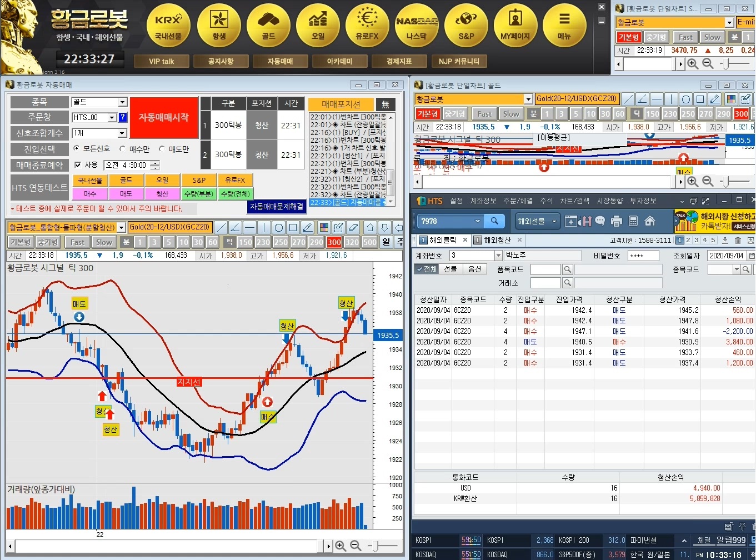Expand 종목 dropdown showing 골드
Viewport: 756px width, 560px height.
tap(122, 102)
